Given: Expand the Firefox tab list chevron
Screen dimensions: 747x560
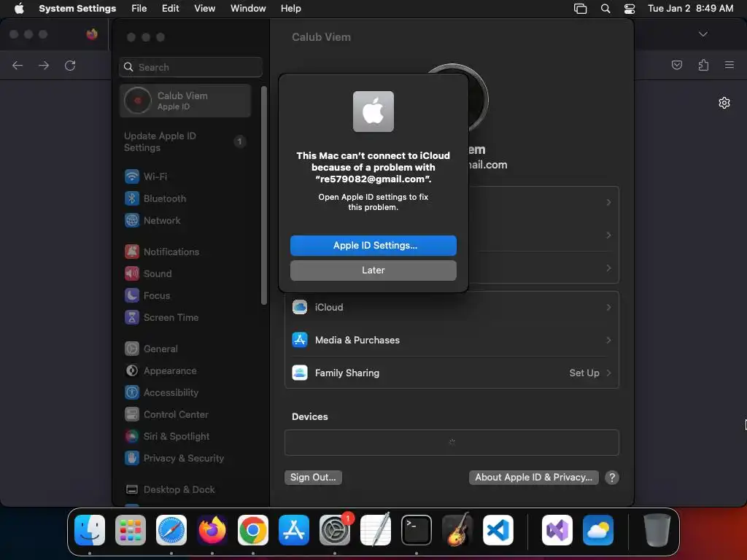Looking at the screenshot, I should [703, 34].
